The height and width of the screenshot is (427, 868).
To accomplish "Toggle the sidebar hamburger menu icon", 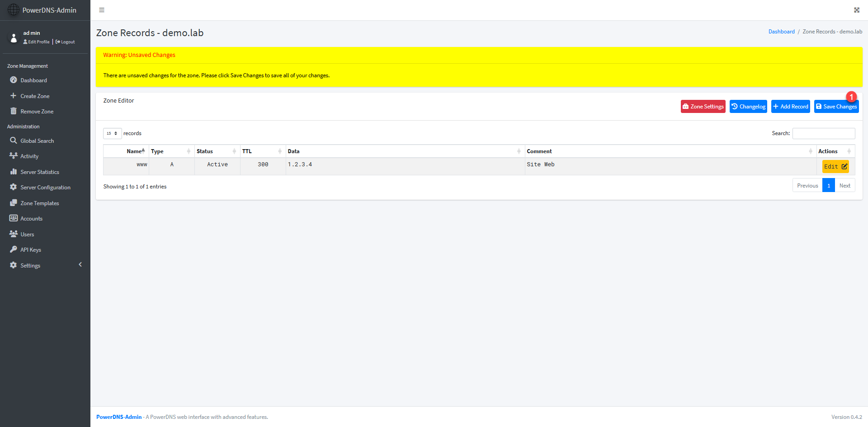I will click(x=102, y=10).
